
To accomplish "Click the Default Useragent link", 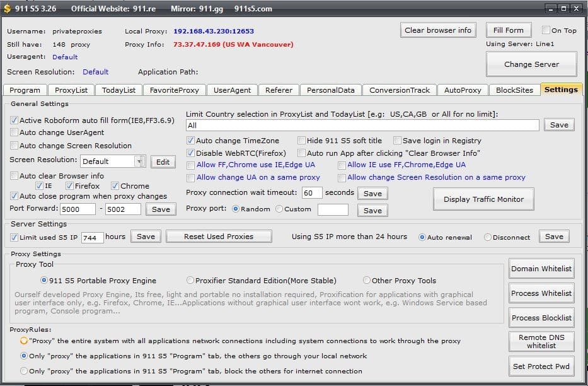I will [x=65, y=57].
